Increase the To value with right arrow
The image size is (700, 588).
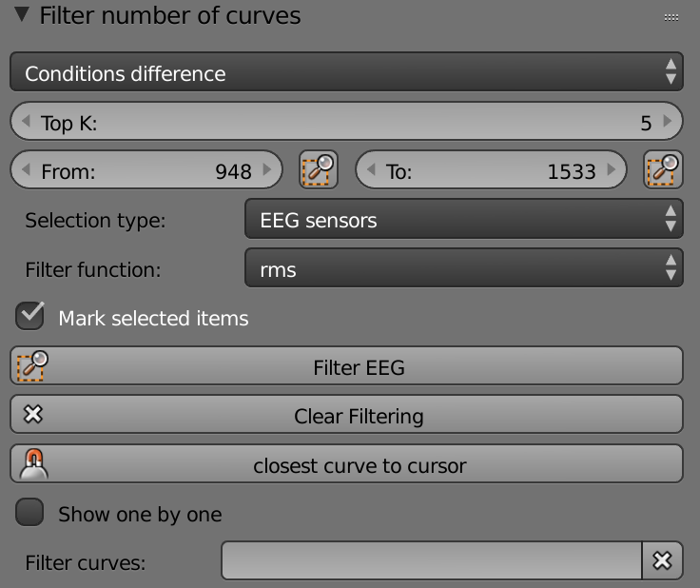point(612,169)
